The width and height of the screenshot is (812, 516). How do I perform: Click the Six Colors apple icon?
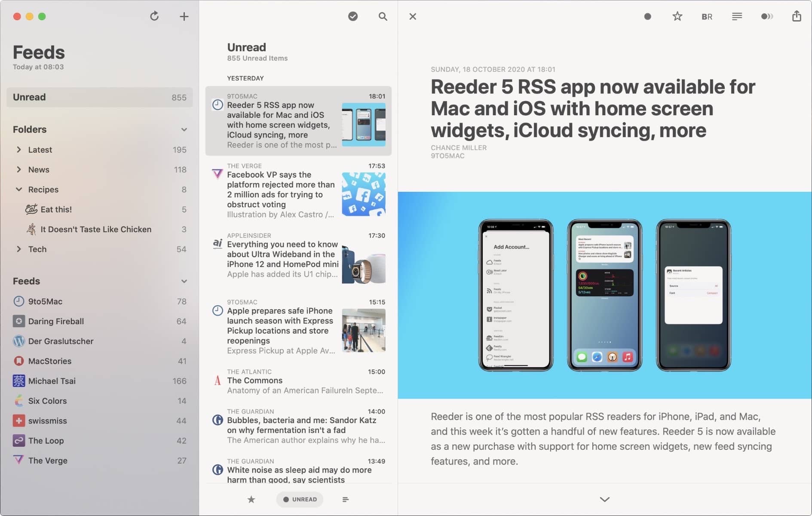tap(19, 401)
